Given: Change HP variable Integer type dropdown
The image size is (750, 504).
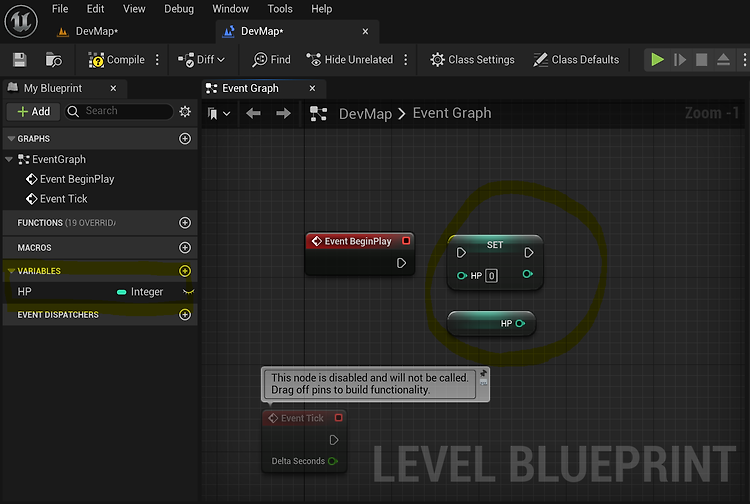Looking at the screenshot, I should (140, 292).
